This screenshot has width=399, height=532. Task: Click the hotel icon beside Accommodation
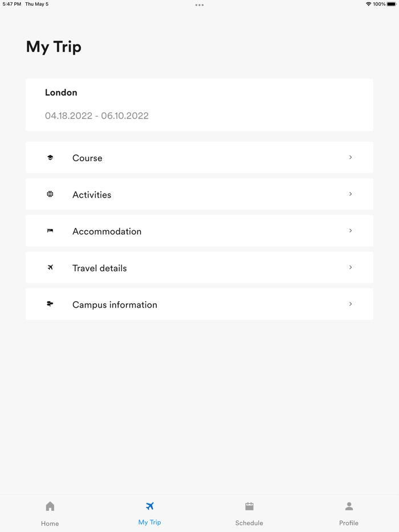[x=50, y=231]
